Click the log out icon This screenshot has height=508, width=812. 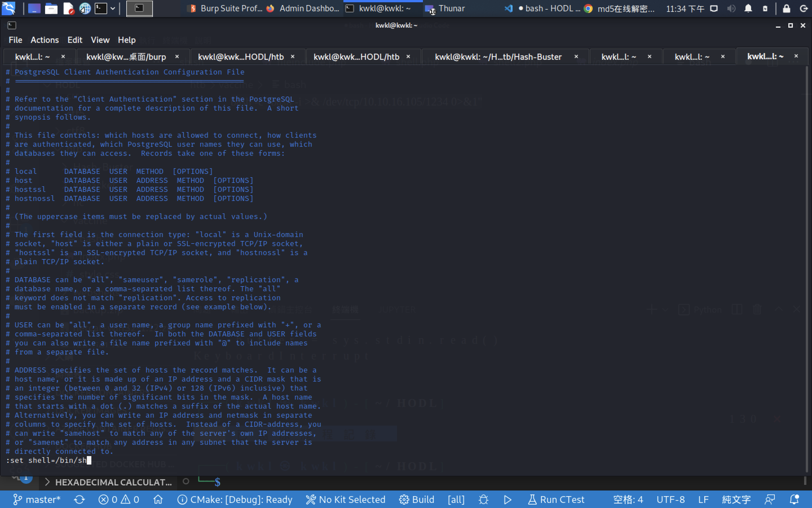(804, 8)
